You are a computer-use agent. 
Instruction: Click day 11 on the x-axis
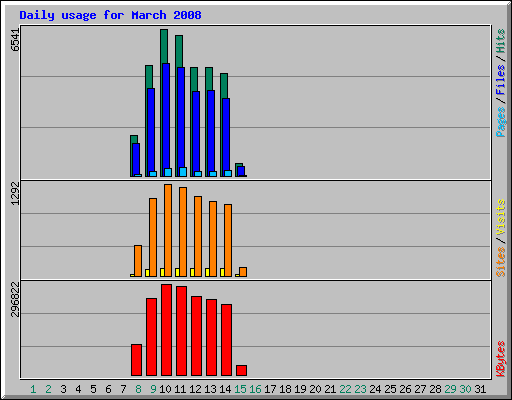[180, 389]
